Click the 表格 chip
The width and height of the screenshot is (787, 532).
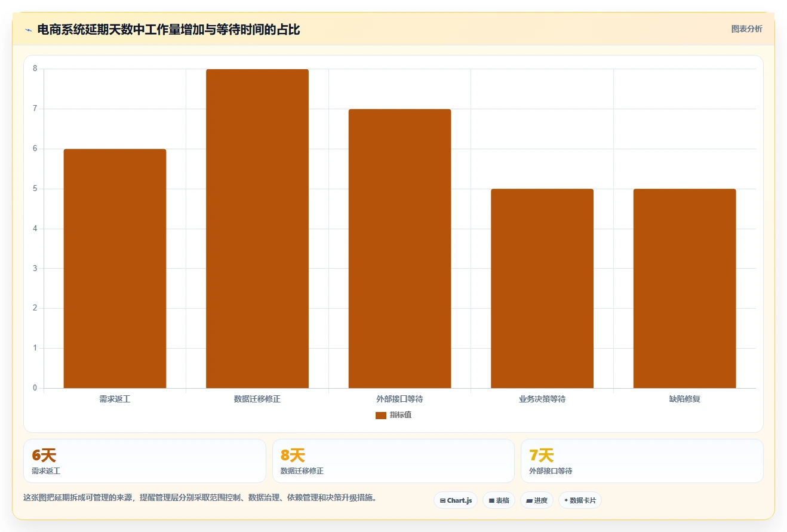(499, 500)
